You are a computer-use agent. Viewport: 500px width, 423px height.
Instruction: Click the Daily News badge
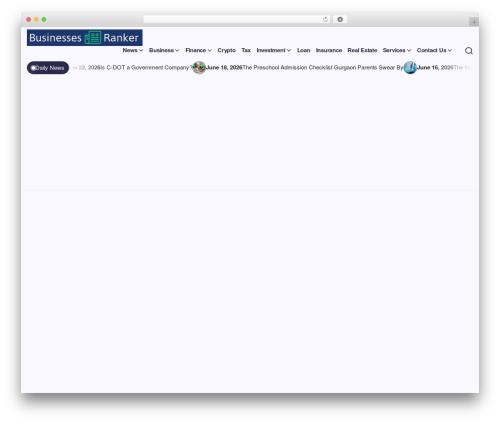coord(48,68)
